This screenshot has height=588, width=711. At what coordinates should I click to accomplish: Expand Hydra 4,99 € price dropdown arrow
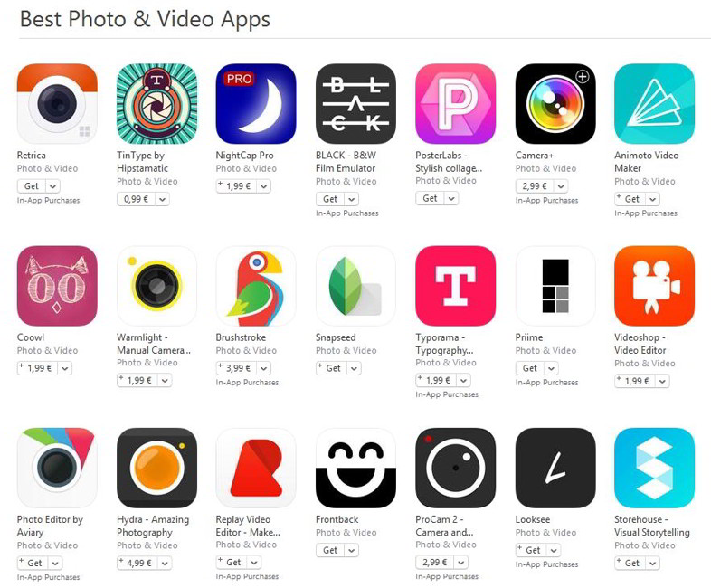pyautogui.click(x=165, y=563)
